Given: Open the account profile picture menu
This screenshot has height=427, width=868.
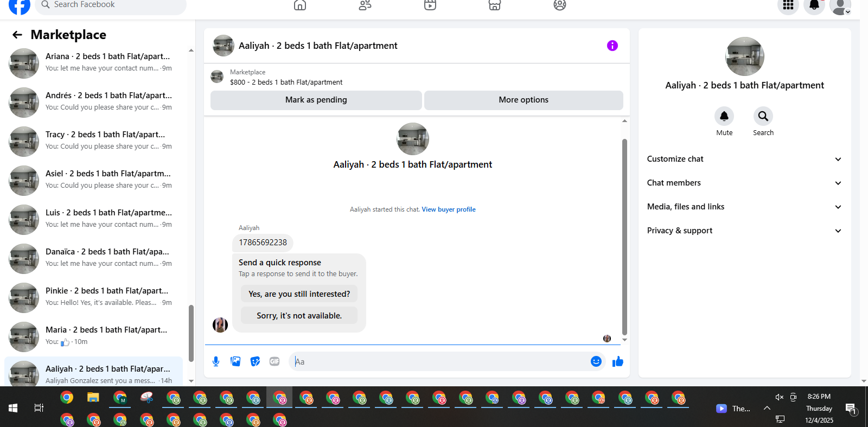Looking at the screenshot, I should pyautogui.click(x=840, y=5).
